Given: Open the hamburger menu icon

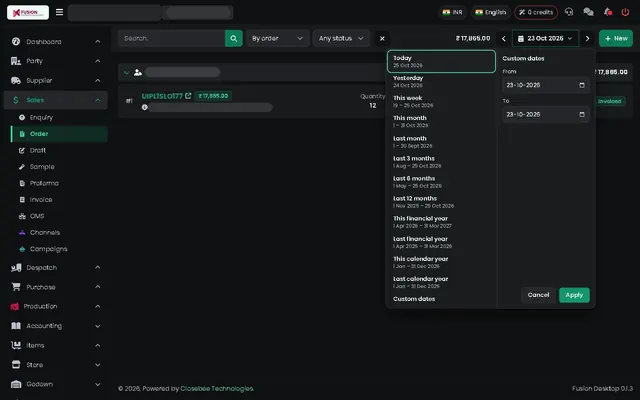Looking at the screenshot, I should point(60,12).
